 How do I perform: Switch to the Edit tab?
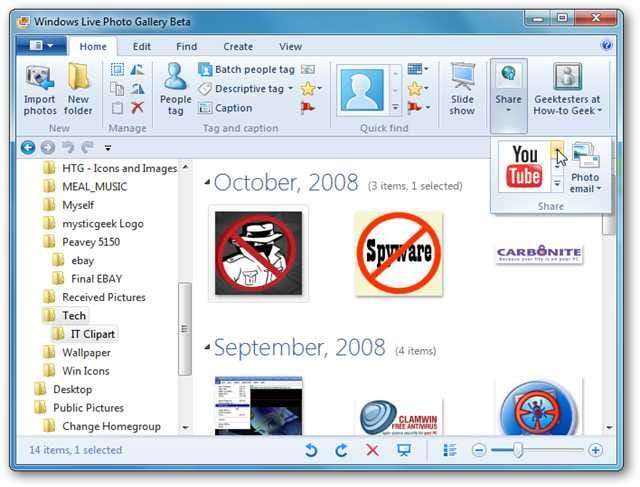tap(142, 47)
